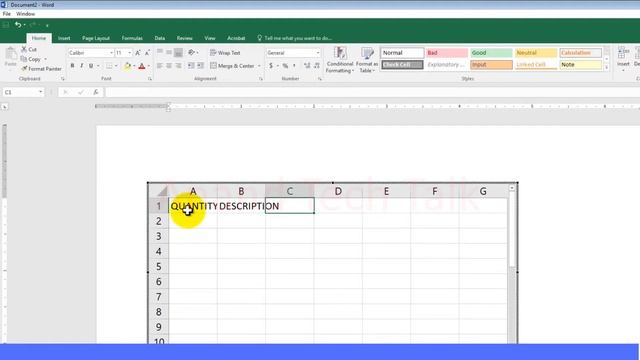This screenshot has width=640, height=360.
Task: Click the Undo arrow in the toolbar
Action: (x=18, y=25)
